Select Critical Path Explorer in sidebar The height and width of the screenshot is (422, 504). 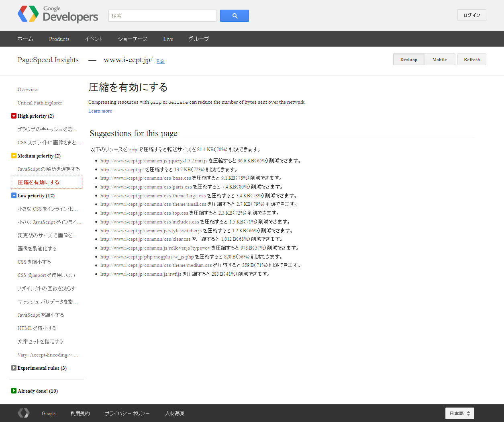(x=40, y=103)
